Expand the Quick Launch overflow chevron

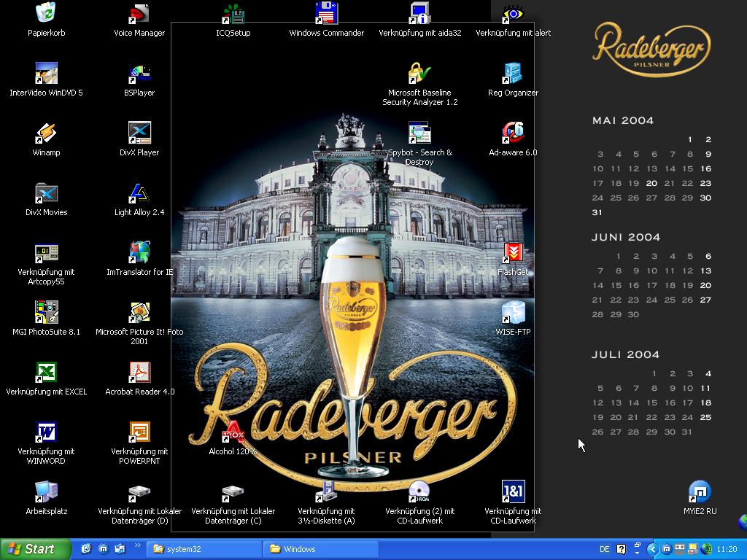pyautogui.click(x=137, y=545)
